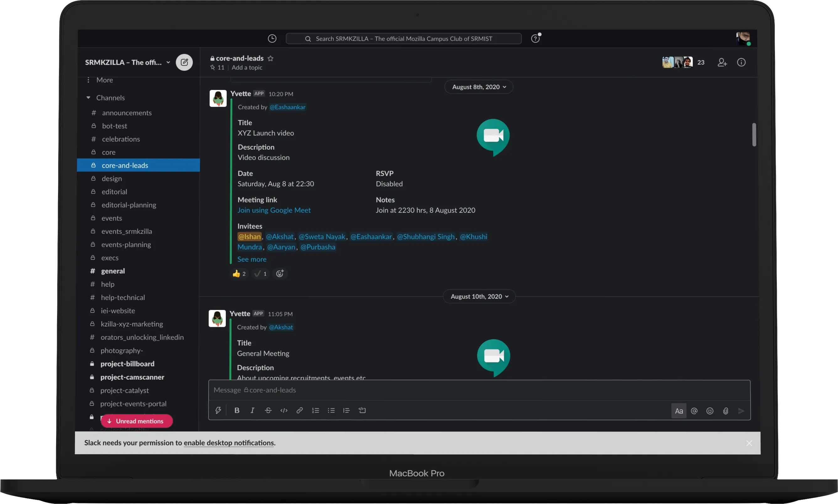Screen dimensions: 838x504
Task: Insert an ordered list
Action: coord(316,410)
